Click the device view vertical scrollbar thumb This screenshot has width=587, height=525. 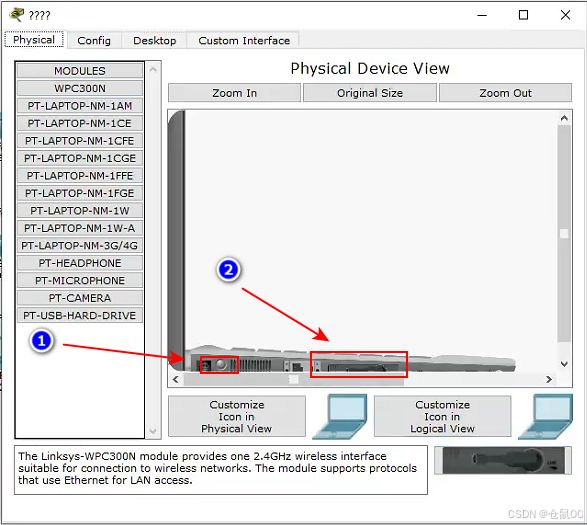click(564, 234)
